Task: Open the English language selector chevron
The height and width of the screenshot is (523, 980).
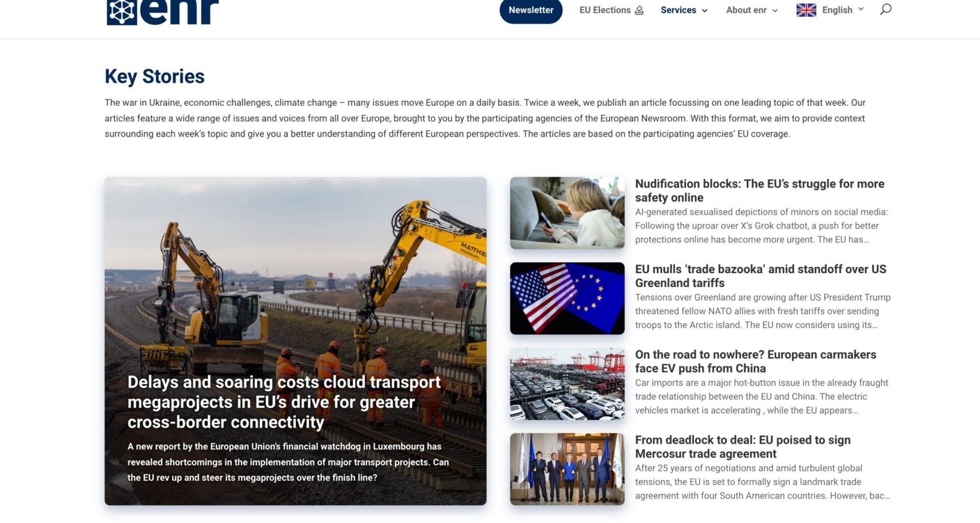Action: (861, 9)
